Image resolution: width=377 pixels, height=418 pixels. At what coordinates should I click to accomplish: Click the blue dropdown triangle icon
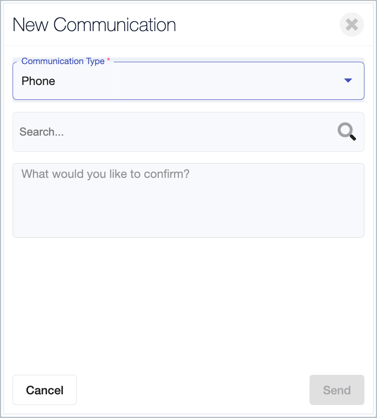pyautogui.click(x=348, y=80)
